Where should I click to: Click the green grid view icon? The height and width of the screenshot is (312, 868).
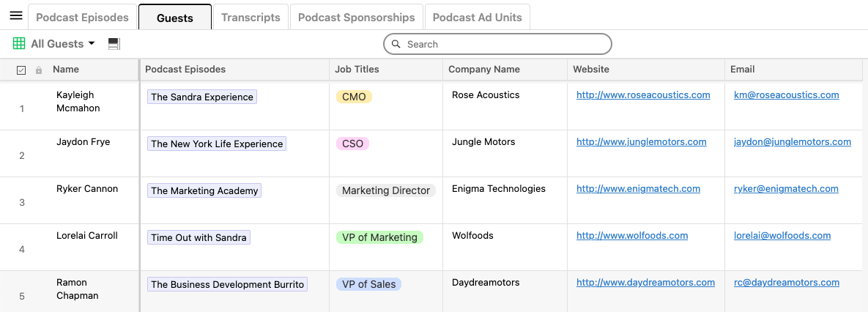click(x=19, y=44)
